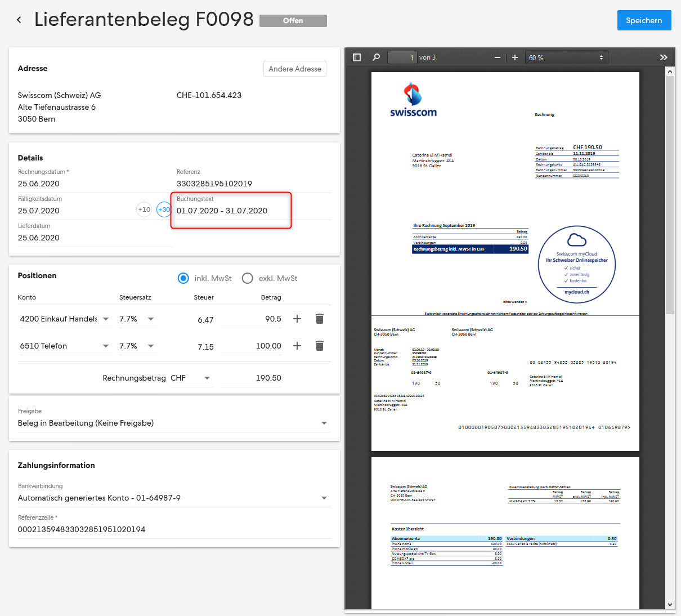Go back with the left arrow icon

[19, 20]
